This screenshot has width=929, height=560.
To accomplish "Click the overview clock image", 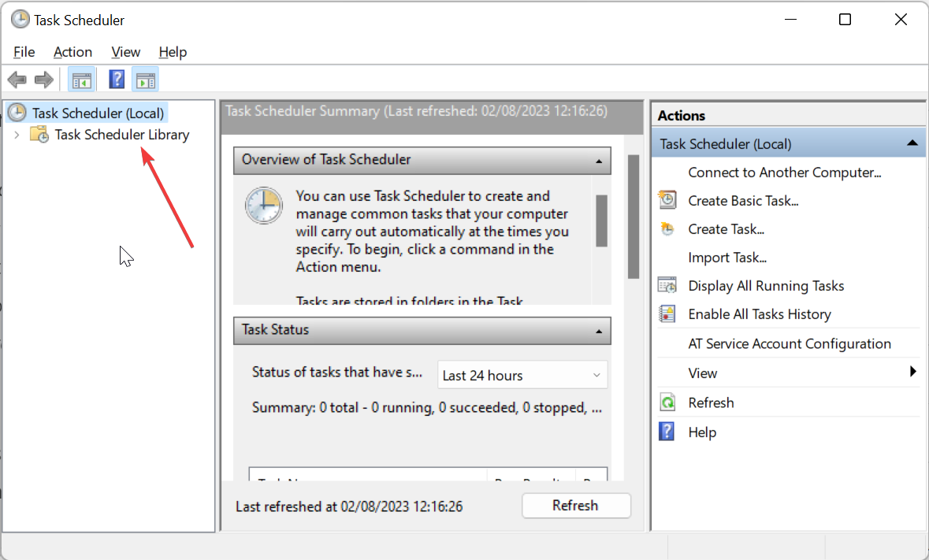I will [264, 206].
